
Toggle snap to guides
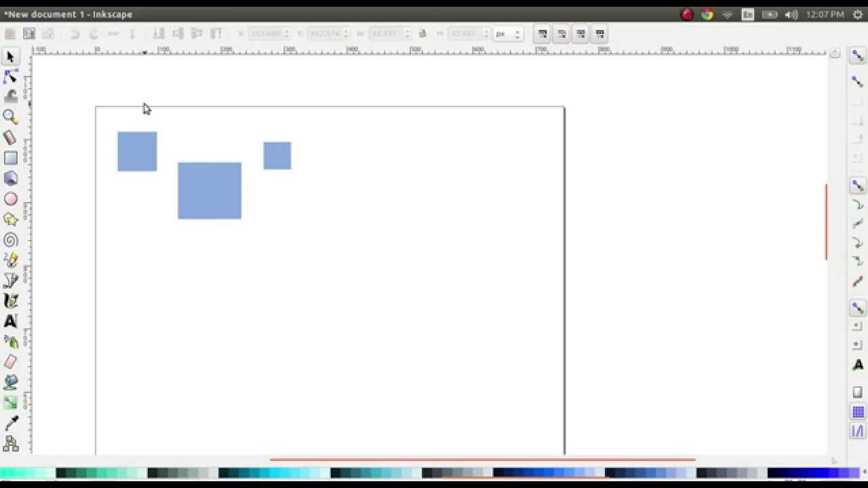point(858,430)
